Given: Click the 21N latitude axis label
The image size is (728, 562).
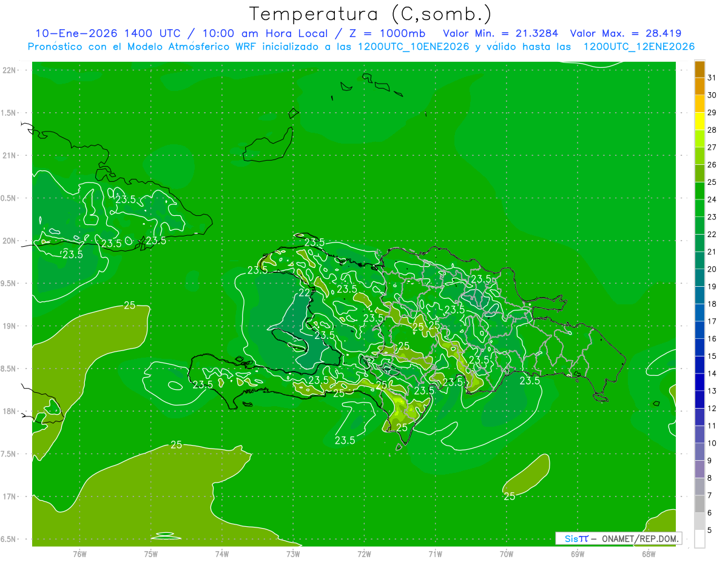Looking at the screenshot, I should (x=9, y=155).
